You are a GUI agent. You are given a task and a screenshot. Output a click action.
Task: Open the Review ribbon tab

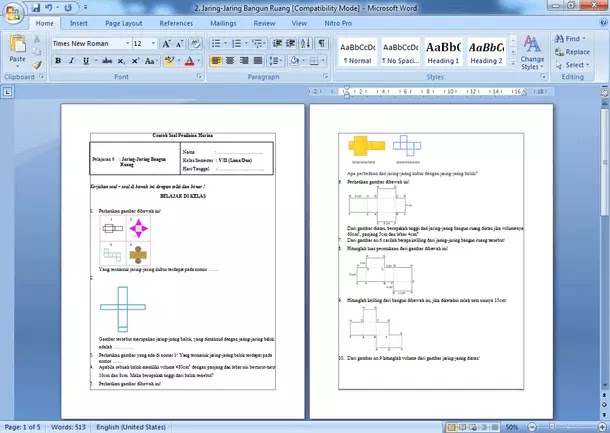tap(265, 23)
